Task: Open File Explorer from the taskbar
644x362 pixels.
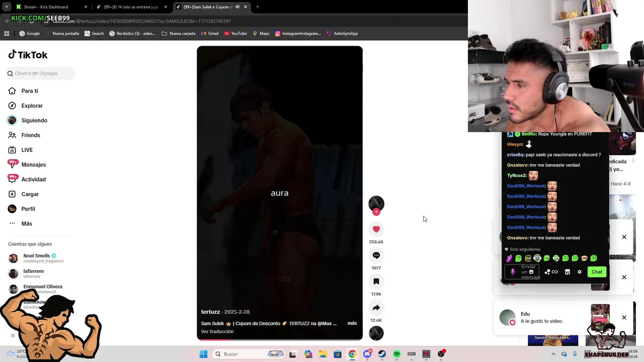Action: (x=323, y=354)
